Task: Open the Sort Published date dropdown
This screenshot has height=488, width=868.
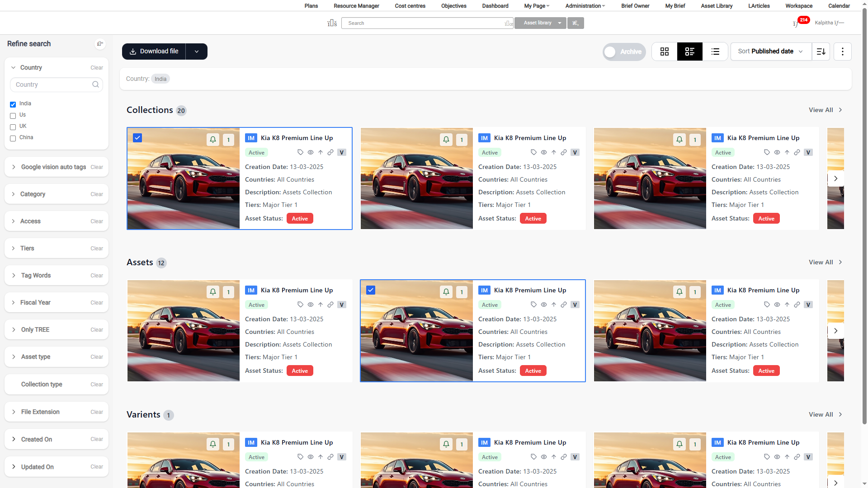Action: (x=771, y=52)
